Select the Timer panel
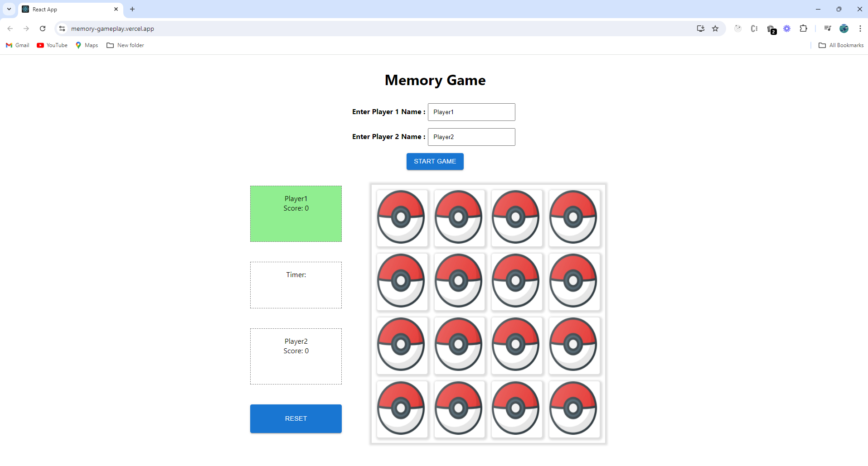Image resolution: width=868 pixels, height=466 pixels. (x=296, y=285)
